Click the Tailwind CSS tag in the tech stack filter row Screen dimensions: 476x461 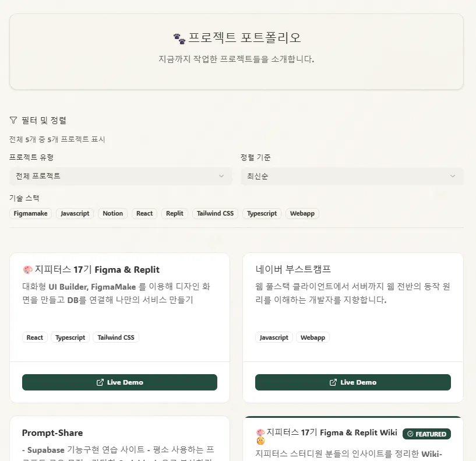(215, 213)
